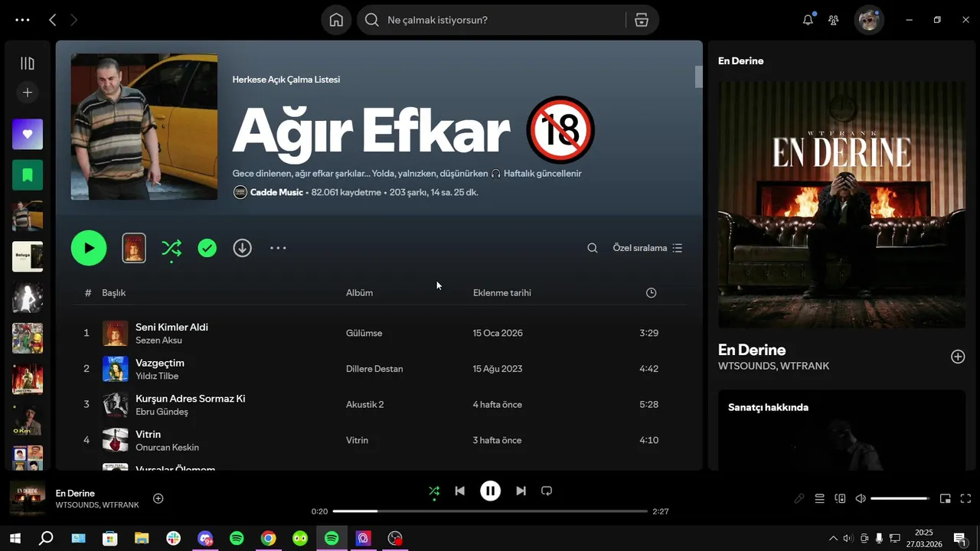Screen dimensions: 980x551
Task: Mute the volume speaker icon
Action: [861, 498]
